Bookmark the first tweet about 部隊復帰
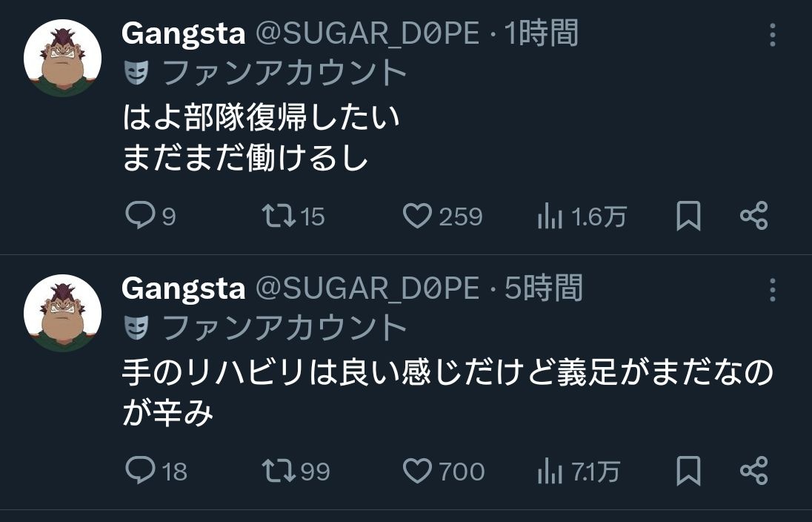The image size is (812, 522). [688, 217]
